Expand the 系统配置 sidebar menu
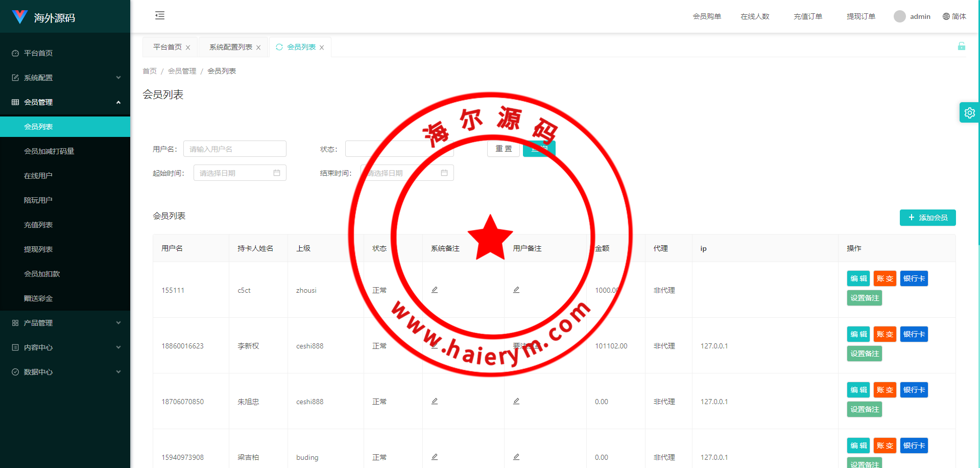Image resolution: width=980 pixels, height=468 pixels. [65, 78]
